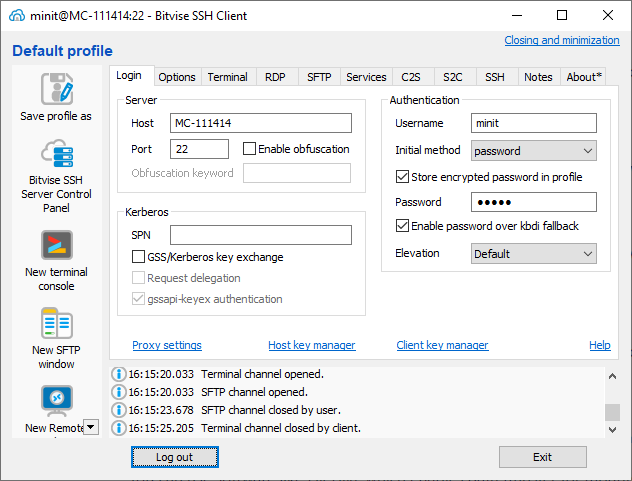Click info icon beside 'SFTP channel closed by user.'
This screenshot has width=632, height=481.
(x=118, y=410)
